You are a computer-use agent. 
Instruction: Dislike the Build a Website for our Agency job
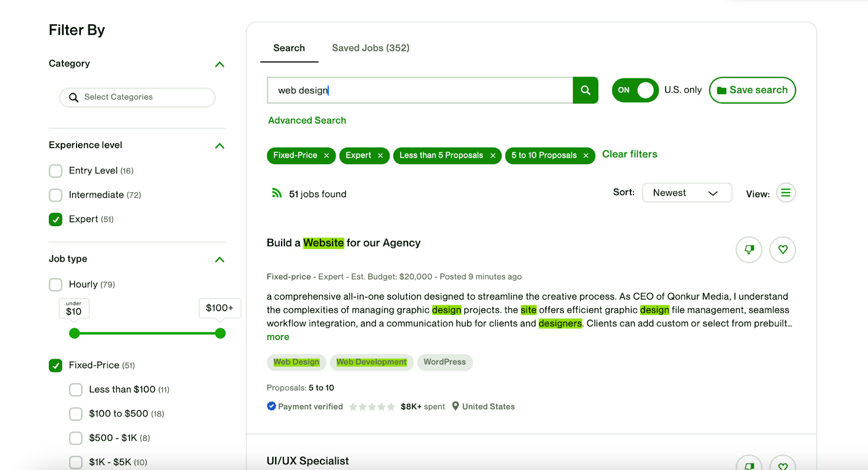point(749,250)
